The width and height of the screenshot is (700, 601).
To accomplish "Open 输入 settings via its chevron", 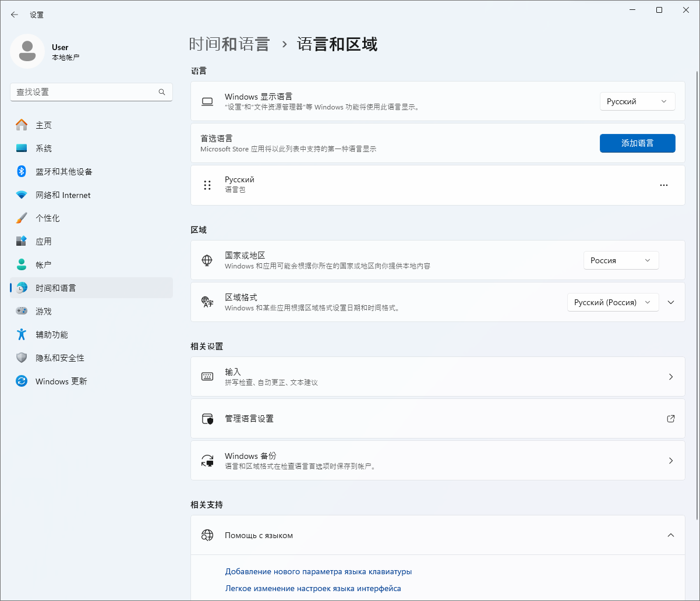I will 671,377.
